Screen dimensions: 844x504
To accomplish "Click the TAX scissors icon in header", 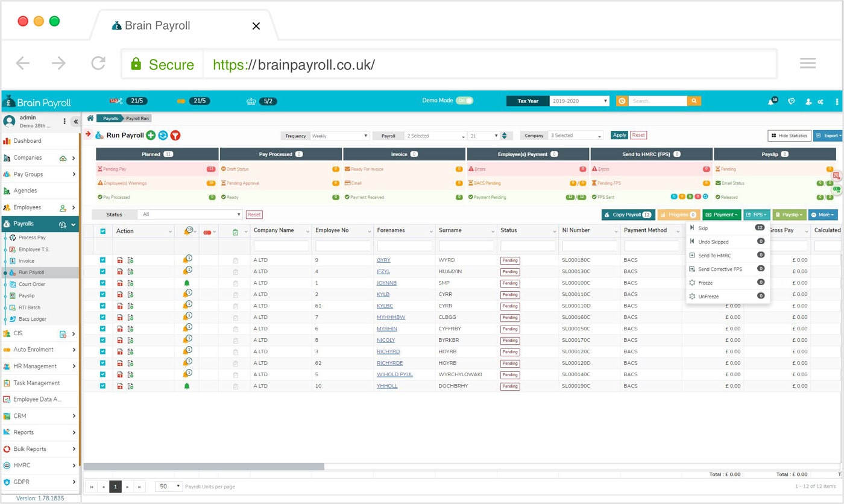I will (x=115, y=101).
